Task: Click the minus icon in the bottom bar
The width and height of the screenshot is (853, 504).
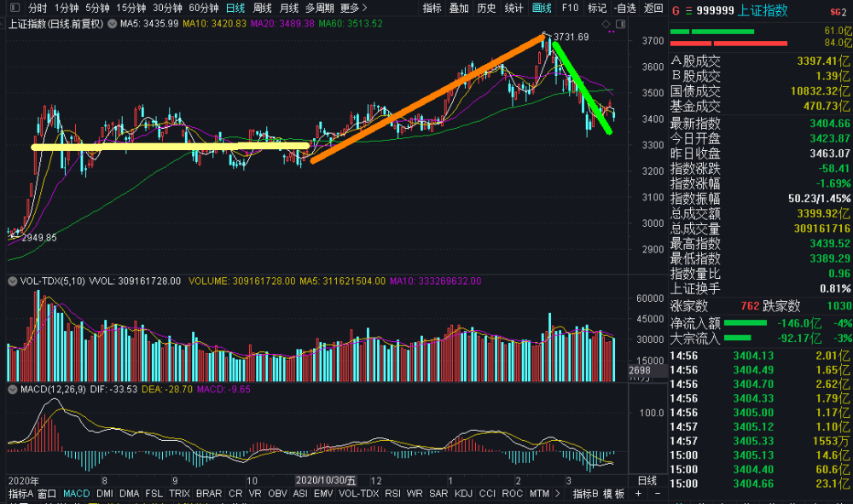Action: click(x=658, y=494)
